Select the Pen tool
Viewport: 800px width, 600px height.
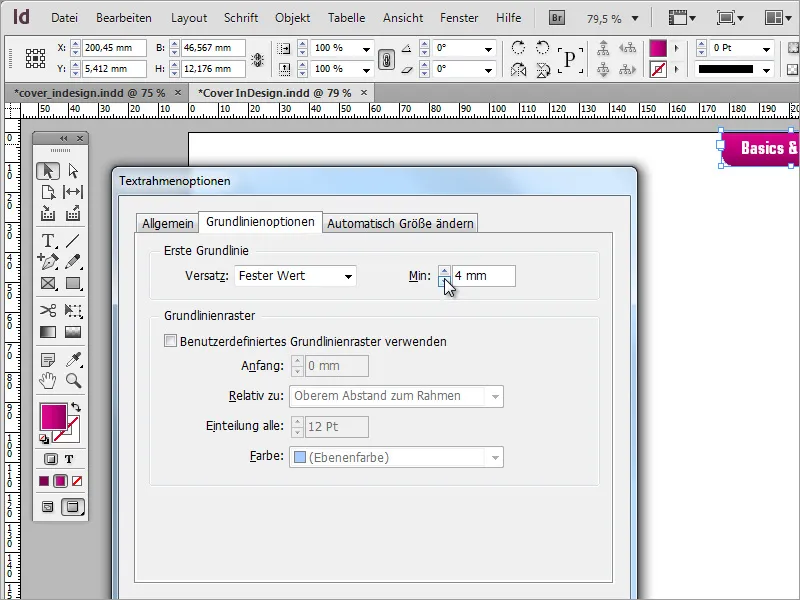coord(48,262)
